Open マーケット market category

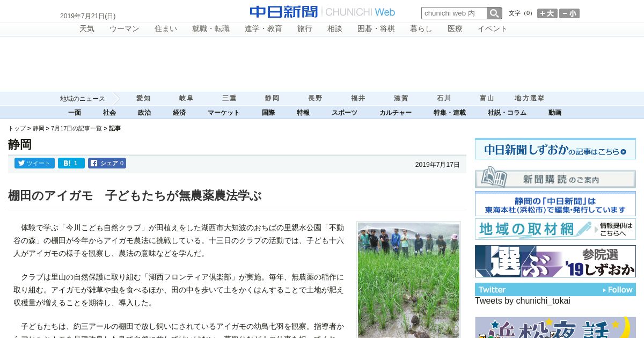tap(224, 113)
